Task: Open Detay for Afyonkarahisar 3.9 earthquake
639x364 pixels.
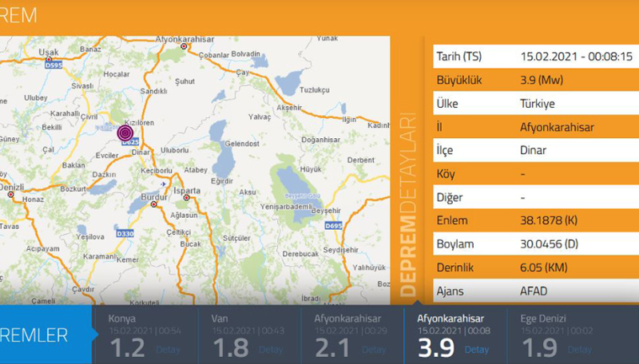Action: (x=477, y=349)
